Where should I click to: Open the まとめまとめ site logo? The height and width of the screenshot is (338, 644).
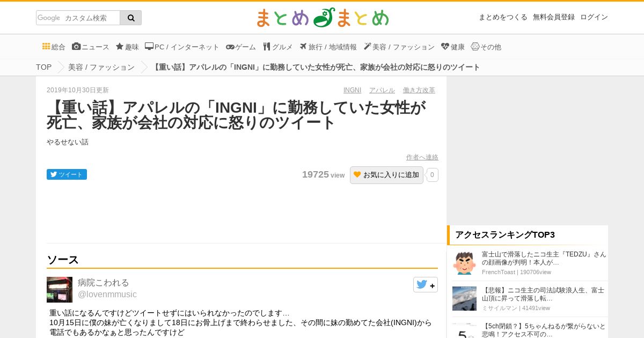pos(322,18)
